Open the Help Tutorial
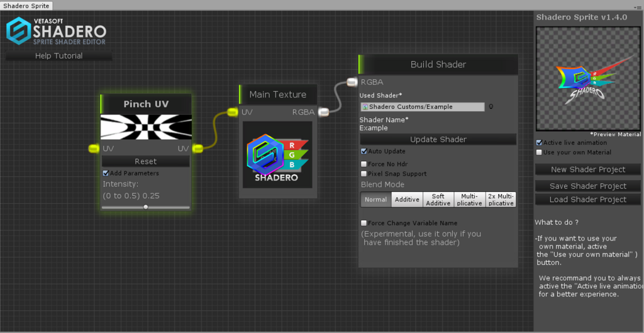 (x=58, y=55)
